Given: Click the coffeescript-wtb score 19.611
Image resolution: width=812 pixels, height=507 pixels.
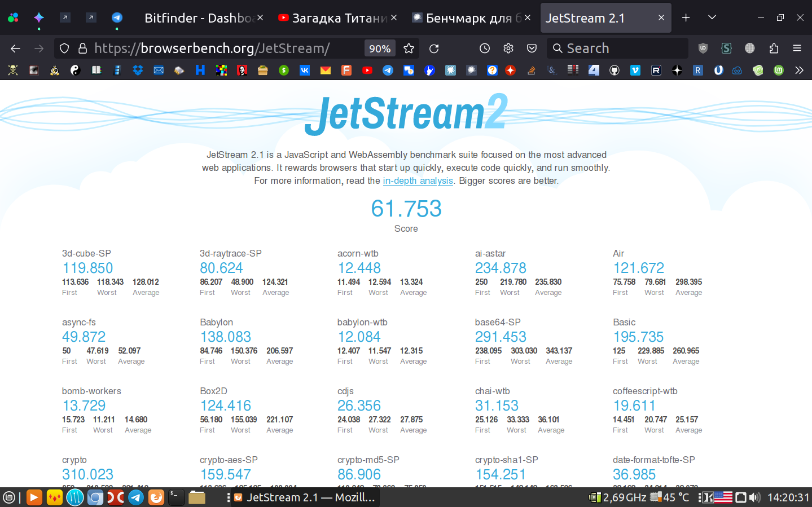Looking at the screenshot, I should 634,405.
